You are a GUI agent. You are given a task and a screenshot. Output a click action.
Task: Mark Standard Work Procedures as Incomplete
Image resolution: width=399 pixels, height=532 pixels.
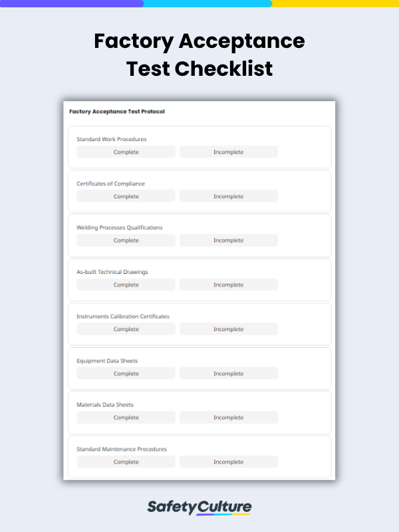[x=228, y=152]
